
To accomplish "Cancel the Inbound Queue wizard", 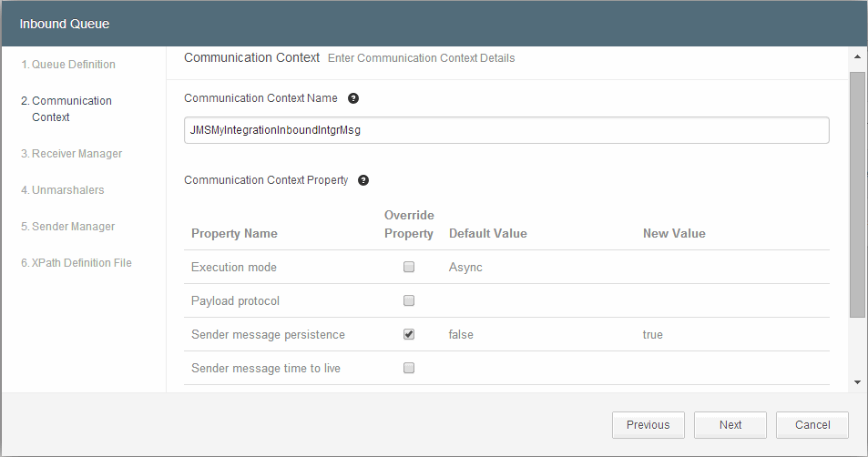I will click(x=812, y=425).
